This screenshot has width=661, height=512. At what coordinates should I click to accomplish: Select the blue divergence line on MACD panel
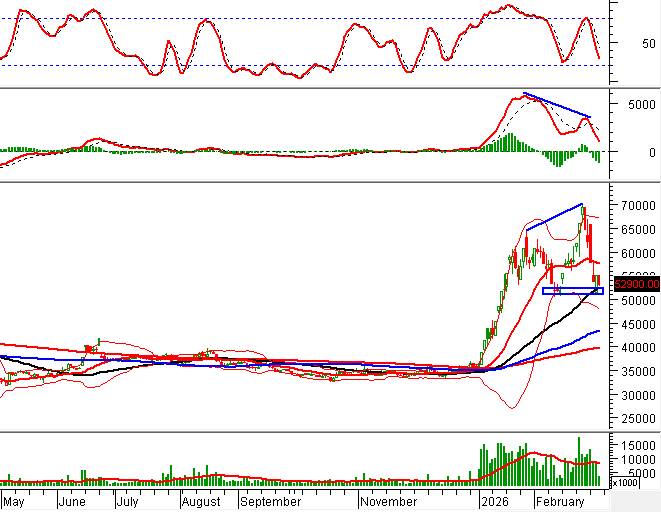(557, 105)
